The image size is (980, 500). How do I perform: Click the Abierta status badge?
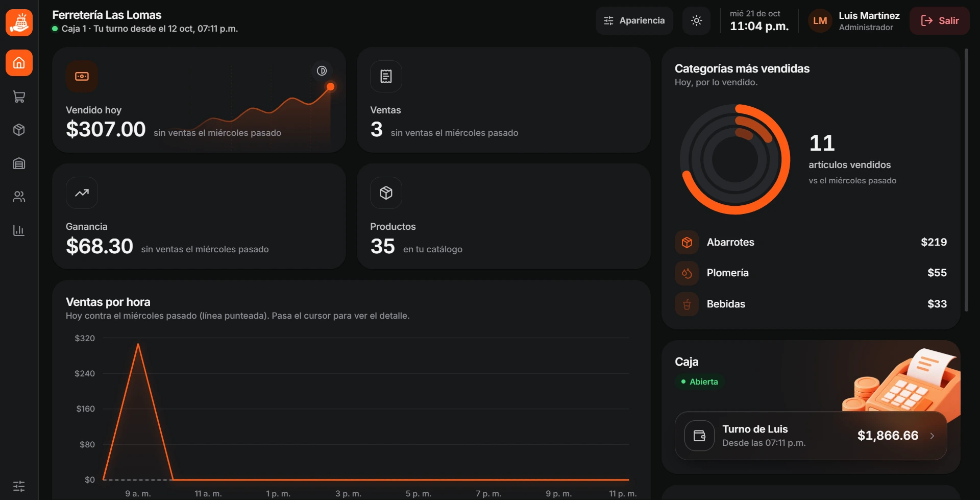click(699, 382)
